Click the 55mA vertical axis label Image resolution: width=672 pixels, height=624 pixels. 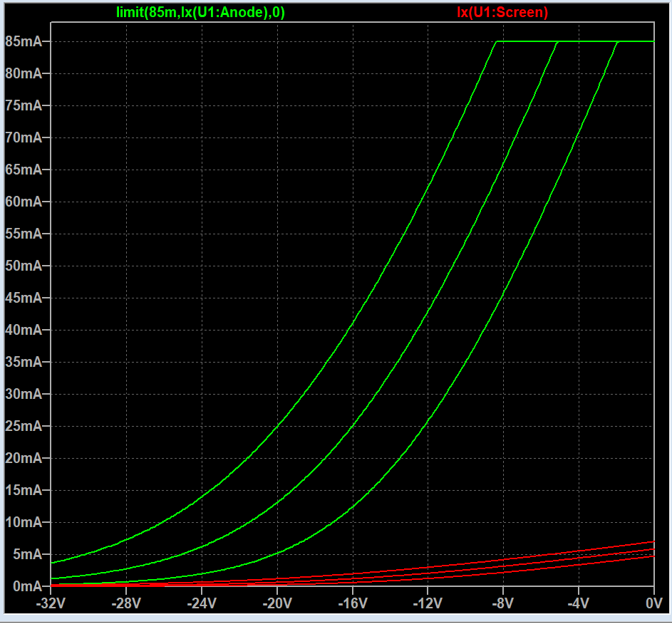24,234
